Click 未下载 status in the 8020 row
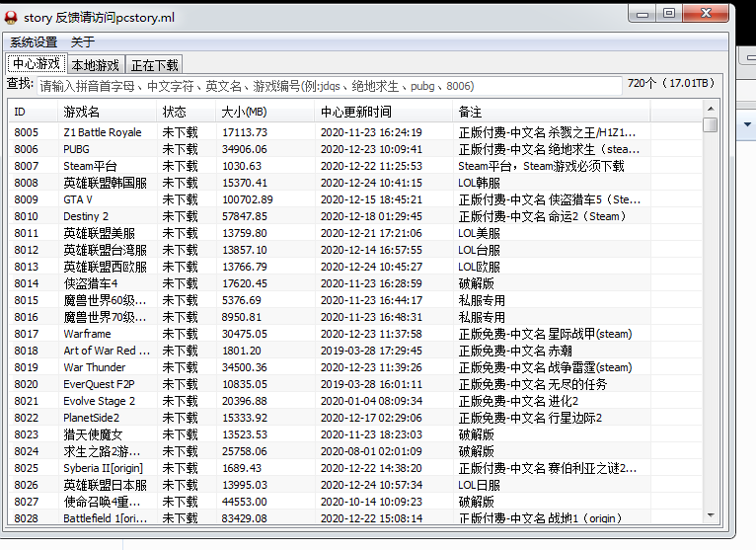This screenshot has height=550, width=756. click(x=180, y=384)
